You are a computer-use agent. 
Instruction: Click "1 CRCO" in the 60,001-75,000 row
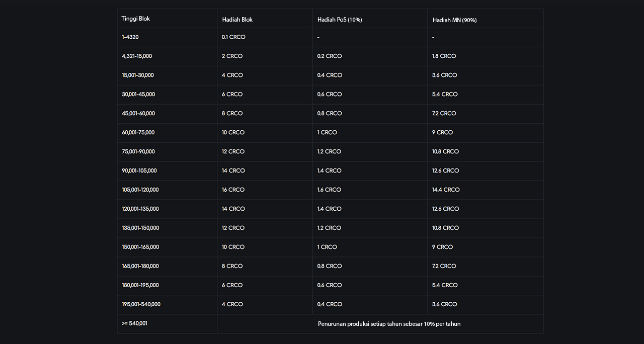[327, 133]
